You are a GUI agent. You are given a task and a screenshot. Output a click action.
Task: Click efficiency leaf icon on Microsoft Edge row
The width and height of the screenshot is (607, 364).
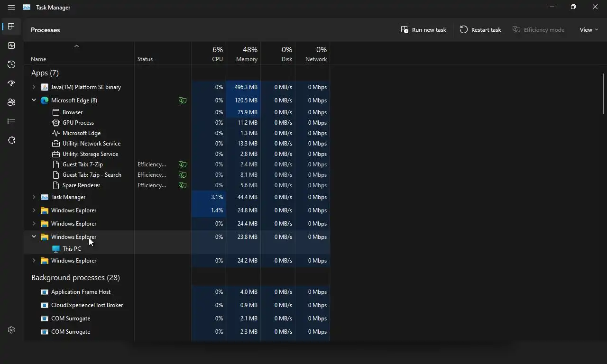click(x=183, y=100)
